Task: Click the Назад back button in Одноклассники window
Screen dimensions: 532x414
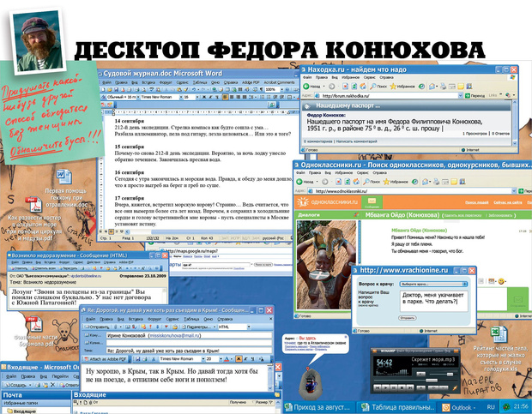Action: [305, 182]
